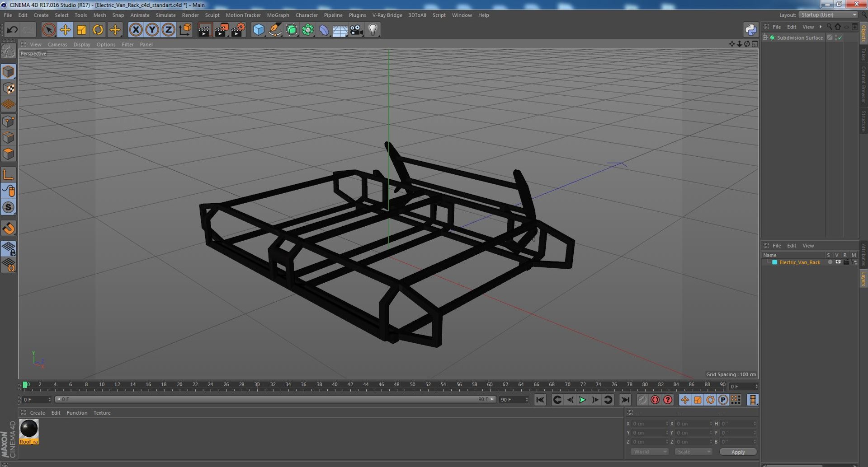Open the Scale mode dropdown
The width and height of the screenshot is (868, 467).
tap(693, 452)
